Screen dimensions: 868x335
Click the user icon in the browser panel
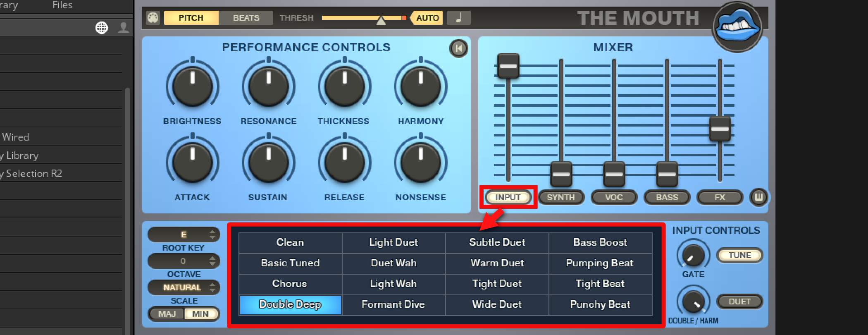[x=123, y=28]
